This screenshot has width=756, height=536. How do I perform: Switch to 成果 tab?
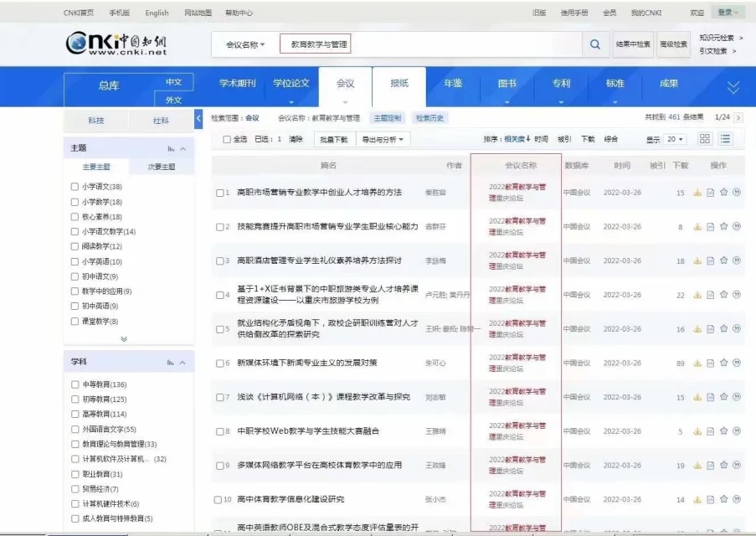click(x=669, y=84)
